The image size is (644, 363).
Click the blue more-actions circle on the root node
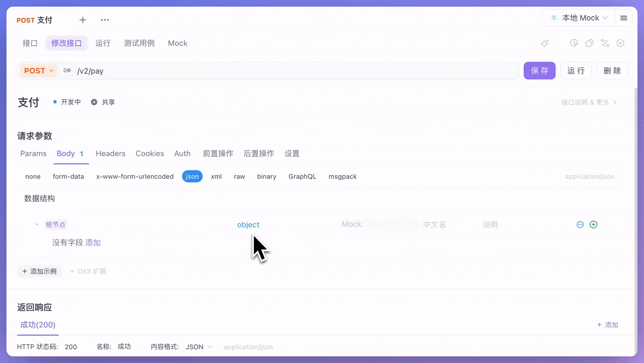pyautogui.click(x=580, y=225)
